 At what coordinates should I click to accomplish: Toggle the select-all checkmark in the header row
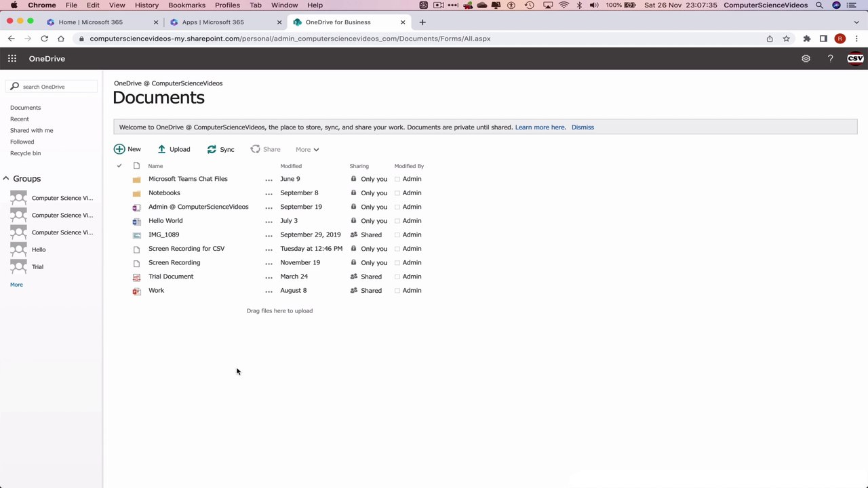pos(119,166)
